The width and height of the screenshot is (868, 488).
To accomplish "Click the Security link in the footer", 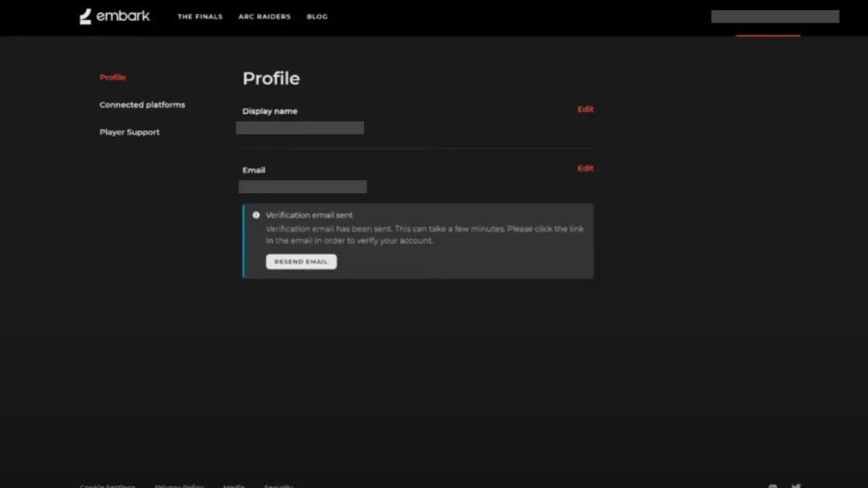I will (278, 485).
